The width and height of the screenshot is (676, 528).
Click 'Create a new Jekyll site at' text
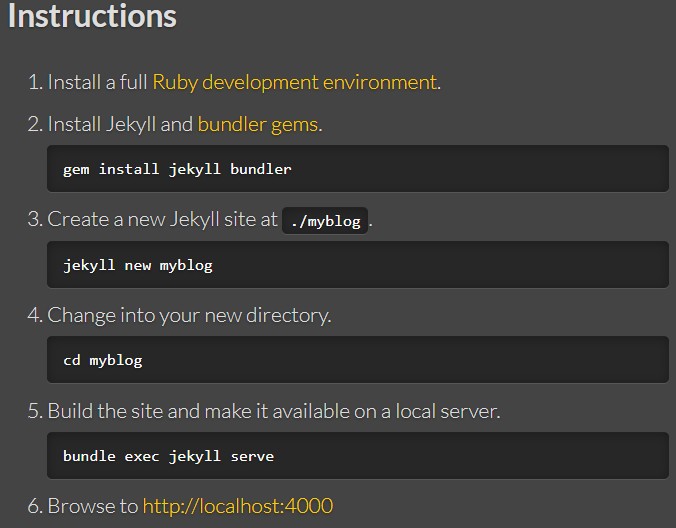click(162, 219)
